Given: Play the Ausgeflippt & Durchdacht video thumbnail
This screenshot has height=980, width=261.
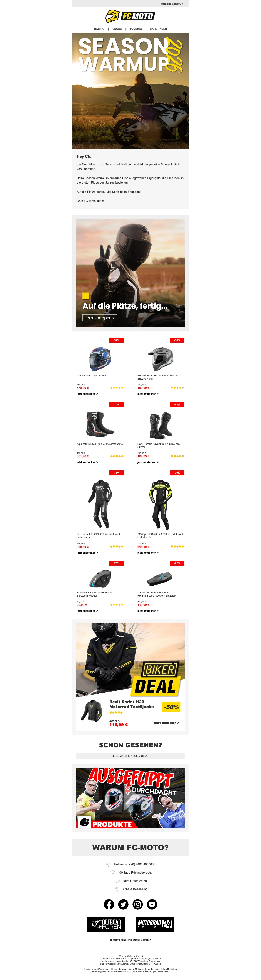Looking at the screenshot, I should coord(130,798).
